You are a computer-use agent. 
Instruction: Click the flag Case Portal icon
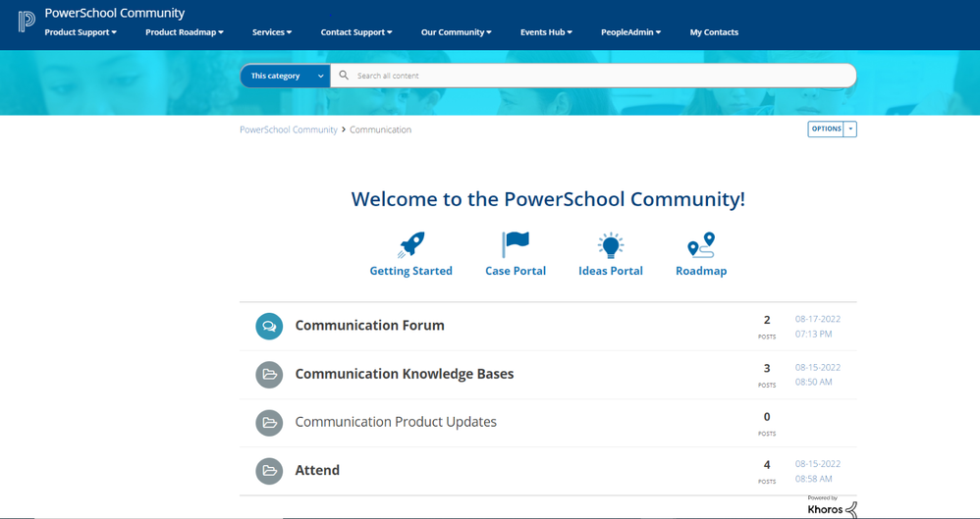tap(516, 244)
